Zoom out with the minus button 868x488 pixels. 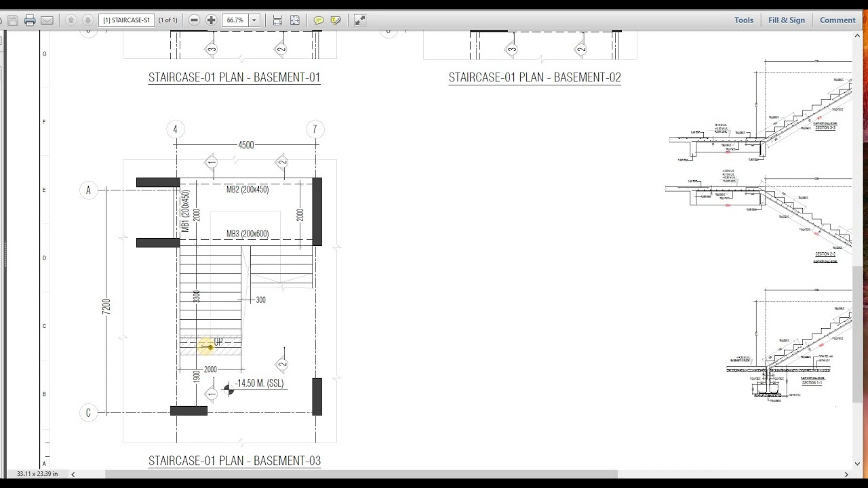195,20
